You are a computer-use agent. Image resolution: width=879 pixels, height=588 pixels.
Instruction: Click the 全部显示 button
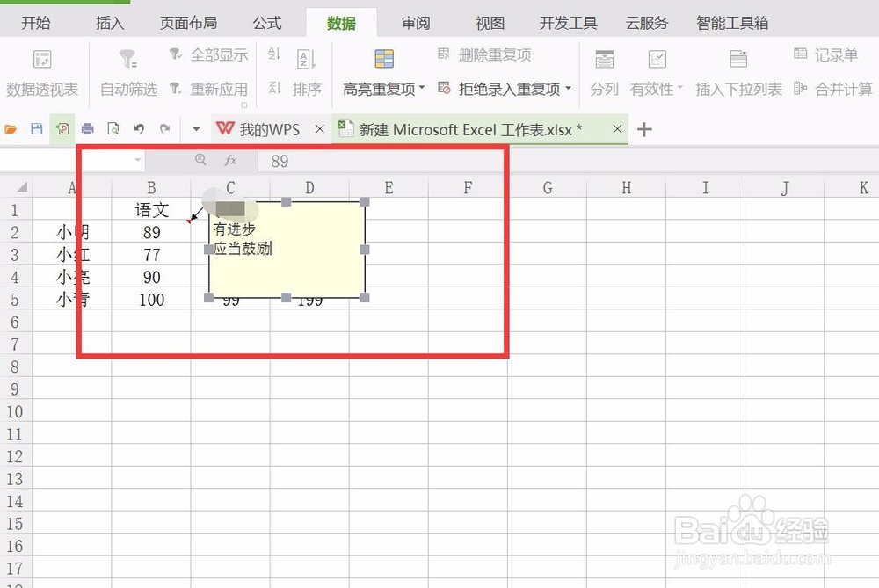[x=208, y=54]
